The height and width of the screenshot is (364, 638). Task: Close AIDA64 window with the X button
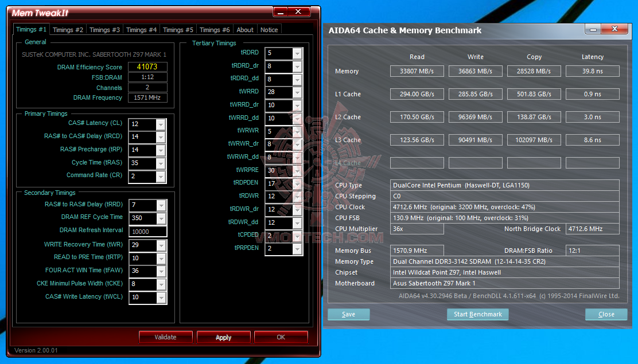[614, 29]
